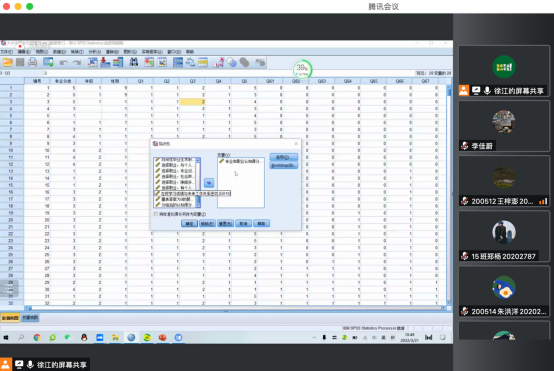Open the Bootstrap options button
554x371 pixels.
[284, 165]
